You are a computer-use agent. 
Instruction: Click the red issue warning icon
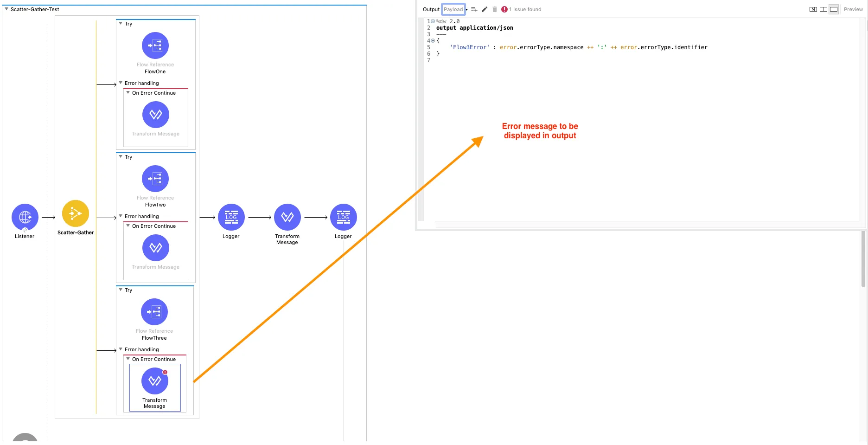[504, 9]
